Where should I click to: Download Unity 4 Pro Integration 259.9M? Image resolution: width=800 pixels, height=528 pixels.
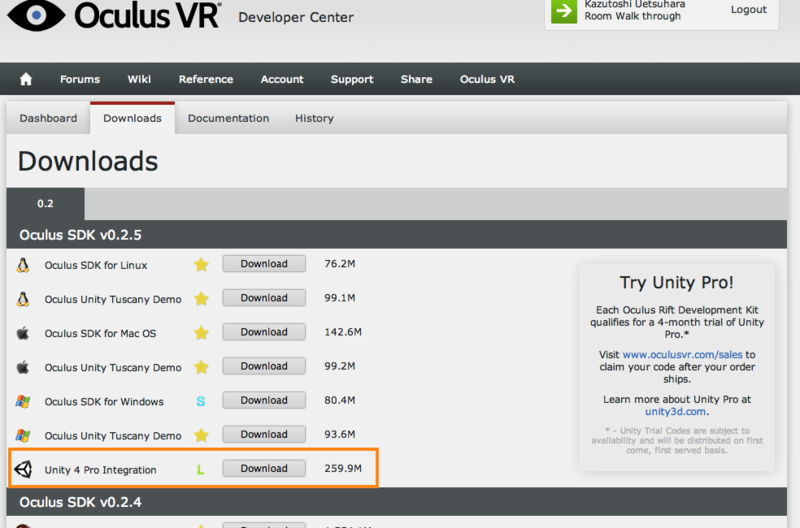pyautogui.click(x=264, y=468)
